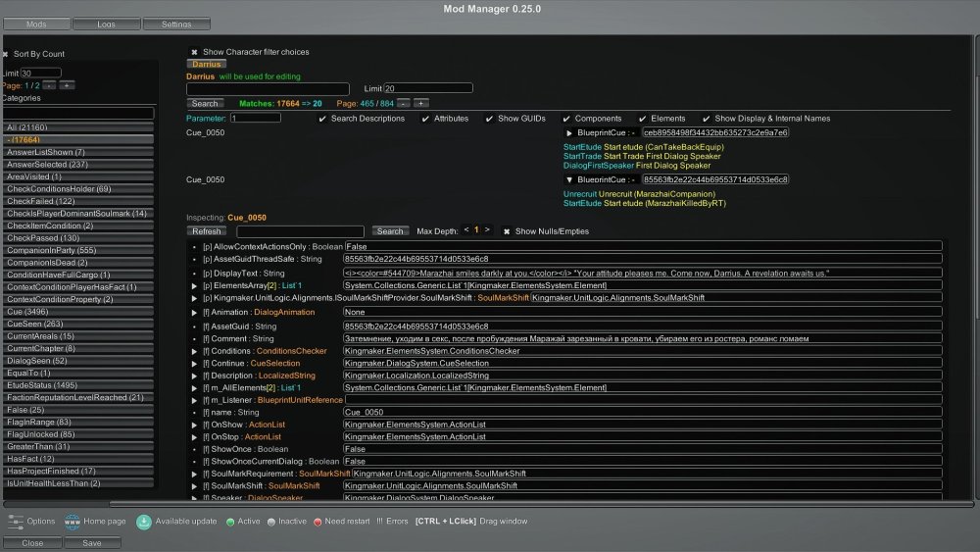Increase Max Depth with right arrow
Image resolution: width=980 pixels, height=552 pixels.
[487, 230]
